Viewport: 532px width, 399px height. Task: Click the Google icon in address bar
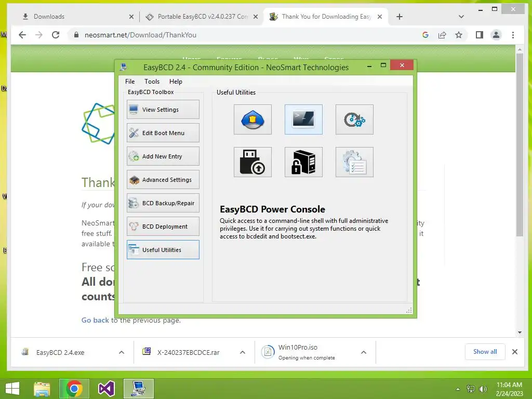click(x=425, y=35)
